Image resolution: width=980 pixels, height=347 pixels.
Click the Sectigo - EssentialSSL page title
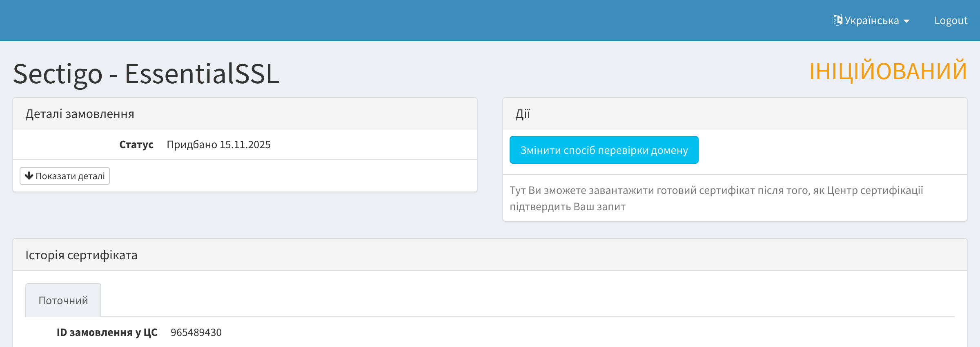[x=146, y=74]
